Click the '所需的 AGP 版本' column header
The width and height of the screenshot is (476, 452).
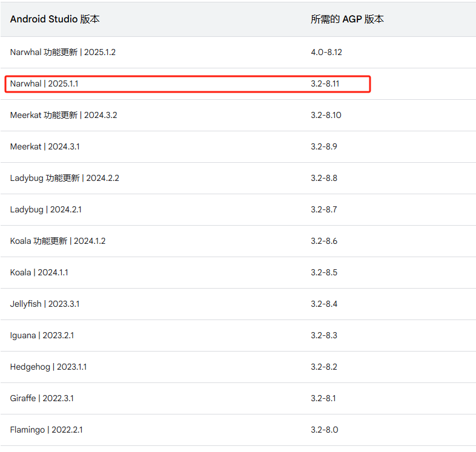pyautogui.click(x=347, y=19)
